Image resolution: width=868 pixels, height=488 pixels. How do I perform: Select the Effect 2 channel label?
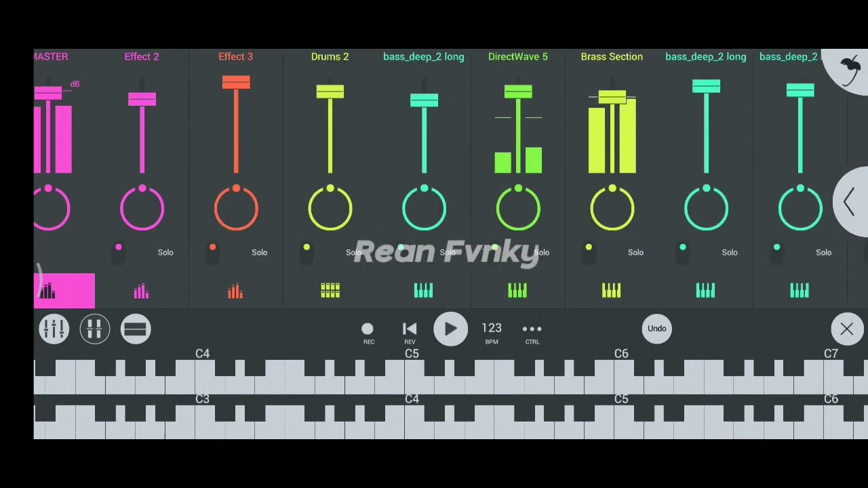tap(142, 56)
